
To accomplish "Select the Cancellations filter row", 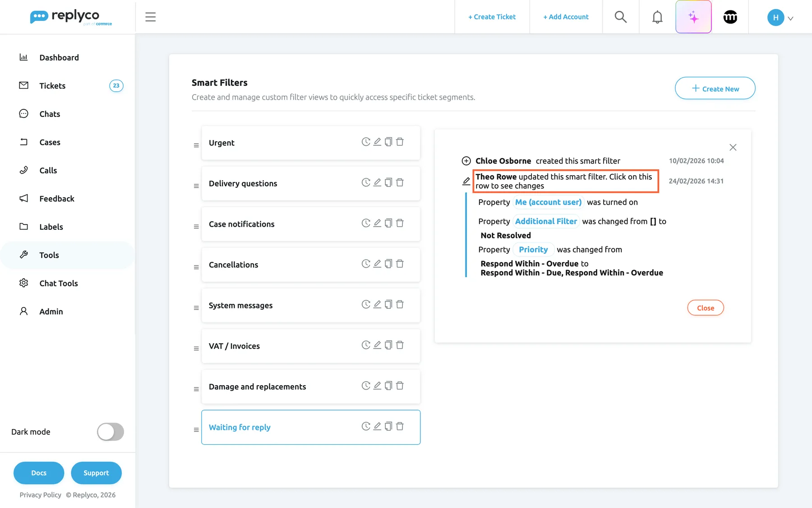I will click(x=311, y=265).
